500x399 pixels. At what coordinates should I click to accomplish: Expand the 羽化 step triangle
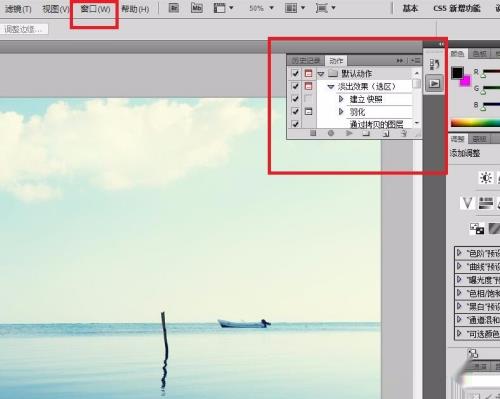pyautogui.click(x=341, y=112)
